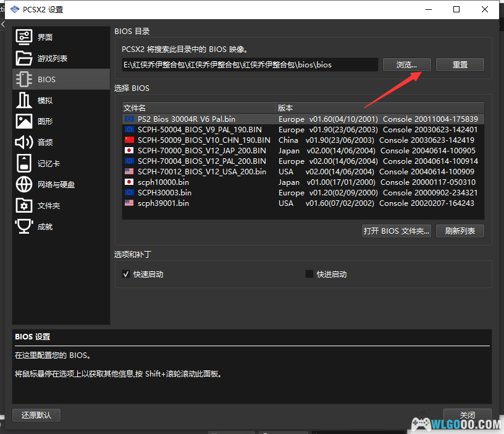Open the 成就 (Achievements) trophy icon
504x434 pixels.
[23, 226]
